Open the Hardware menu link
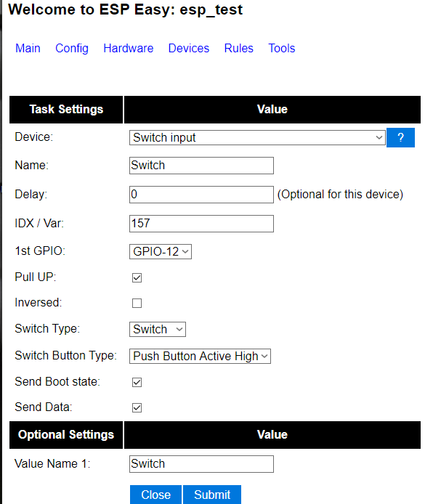Image resolution: width=433 pixels, height=504 pixels. pyautogui.click(x=129, y=48)
